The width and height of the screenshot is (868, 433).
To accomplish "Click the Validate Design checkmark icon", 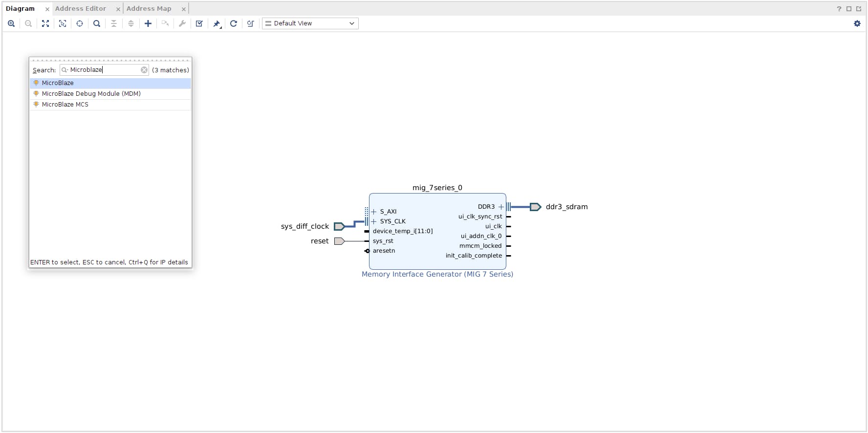I will pyautogui.click(x=199, y=23).
